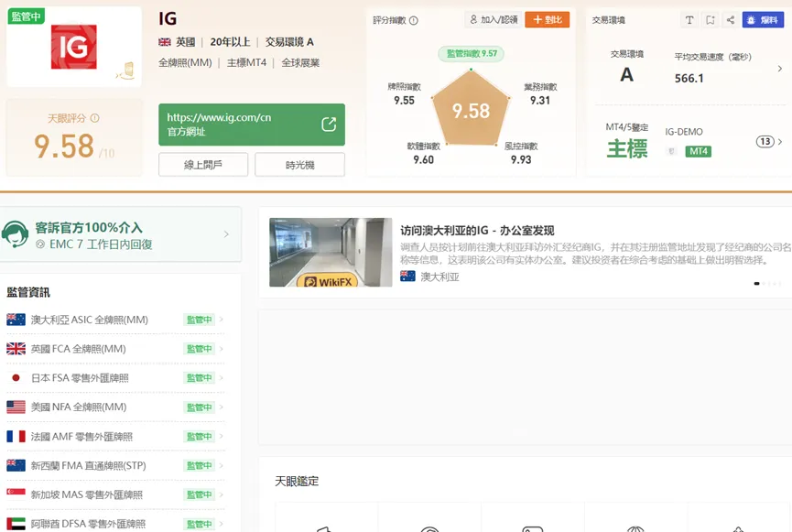Click the 主標MT4 tag
Image resolution: width=792 pixels, height=532 pixels.
[246, 62]
